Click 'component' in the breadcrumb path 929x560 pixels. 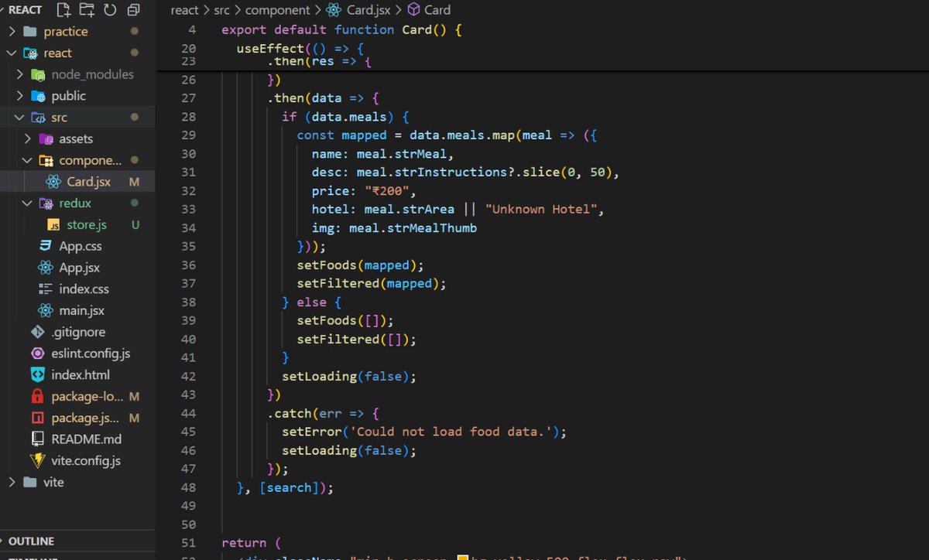(x=278, y=10)
